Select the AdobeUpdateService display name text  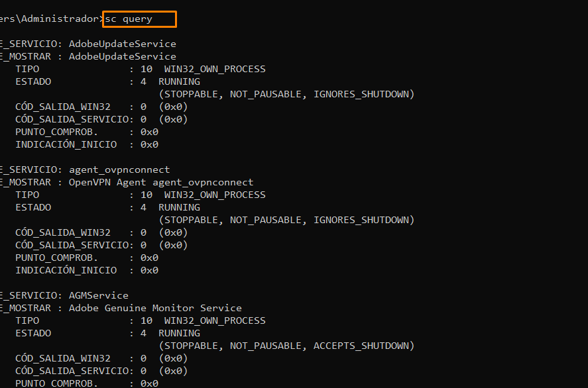122,56
